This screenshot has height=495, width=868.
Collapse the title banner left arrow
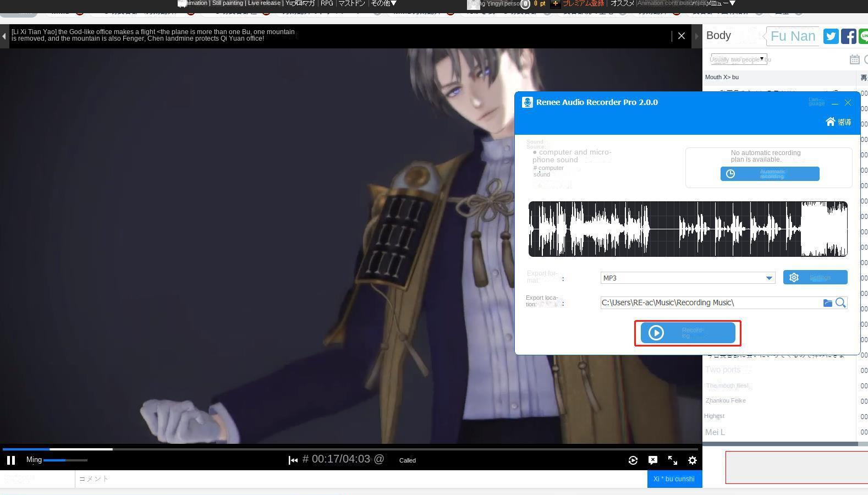pyautogui.click(x=4, y=36)
